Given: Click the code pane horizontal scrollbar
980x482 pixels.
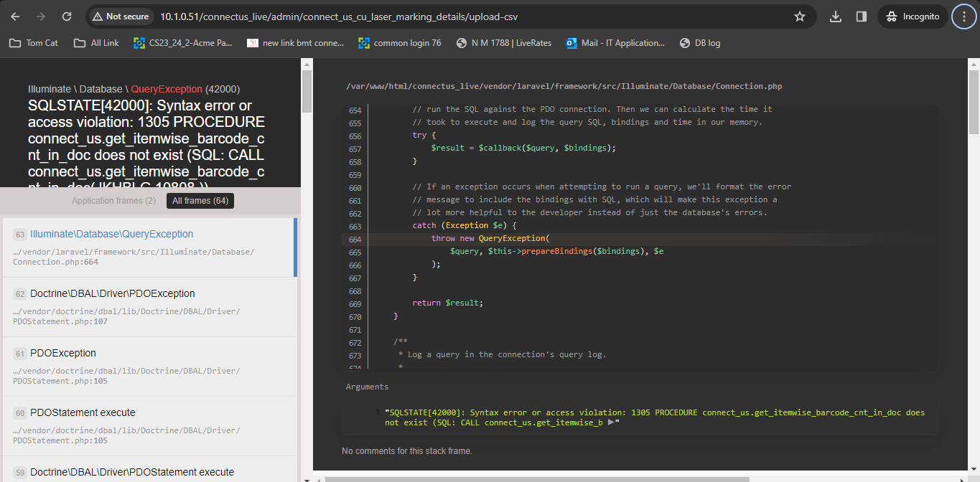Looking at the screenshot, I should tap(537, 479).
